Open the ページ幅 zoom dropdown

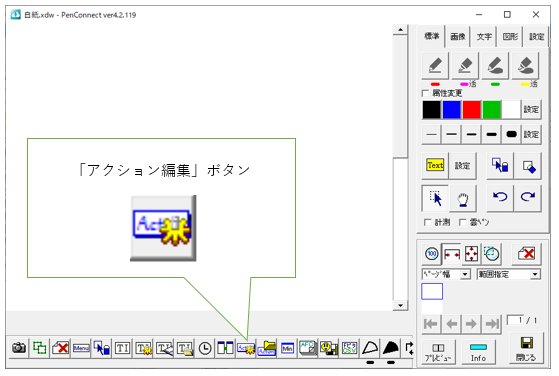coord(446,274)
